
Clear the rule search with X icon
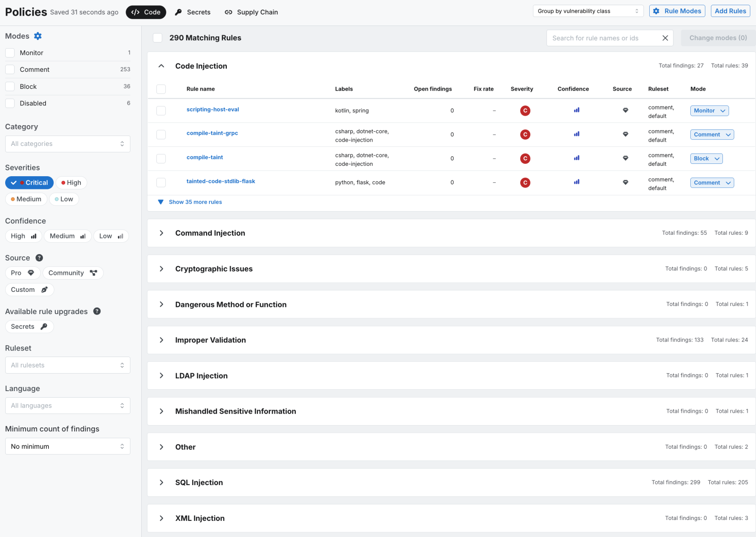[x=665, y=38]
